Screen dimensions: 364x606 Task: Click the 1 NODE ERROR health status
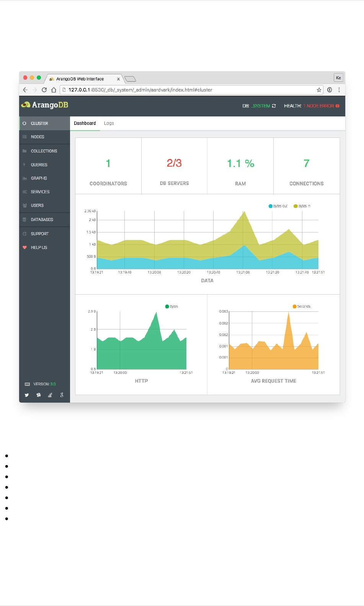(x=318, y=106)
